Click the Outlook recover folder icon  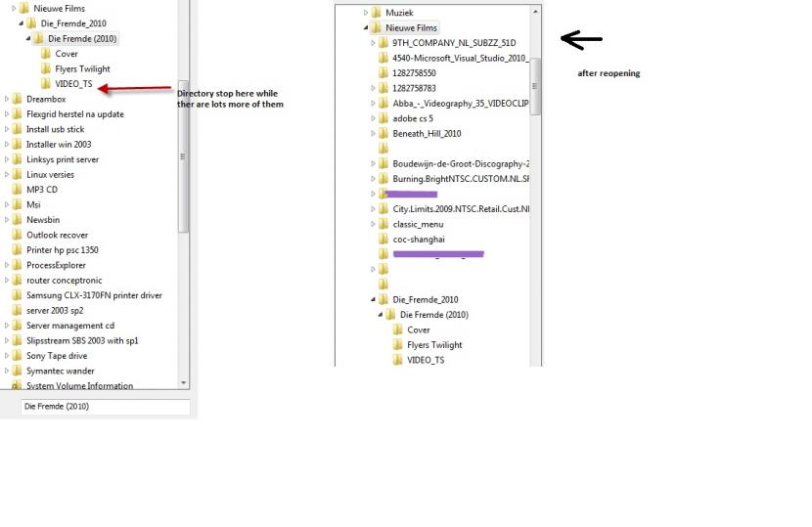click(17, 235)
